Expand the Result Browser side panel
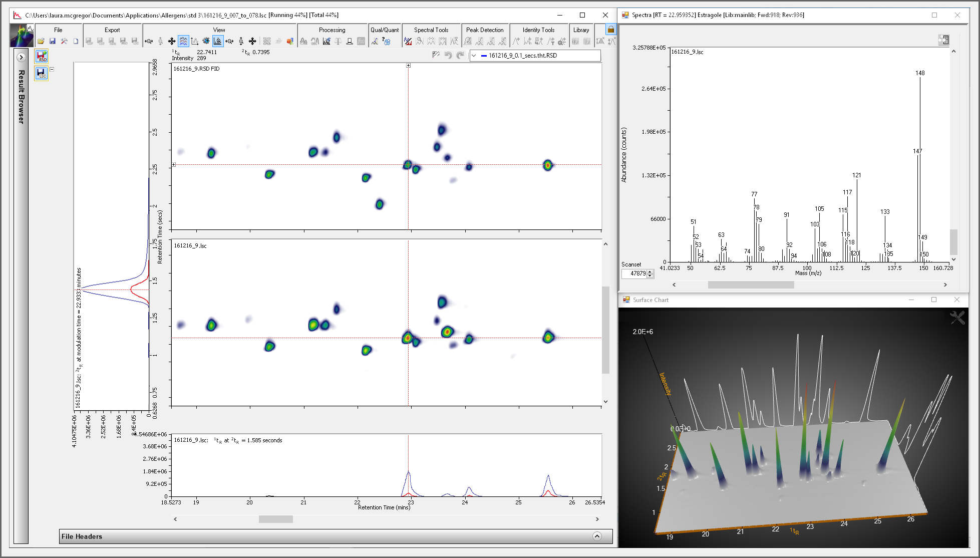This screenshot has height=558, width=980. 21,57
